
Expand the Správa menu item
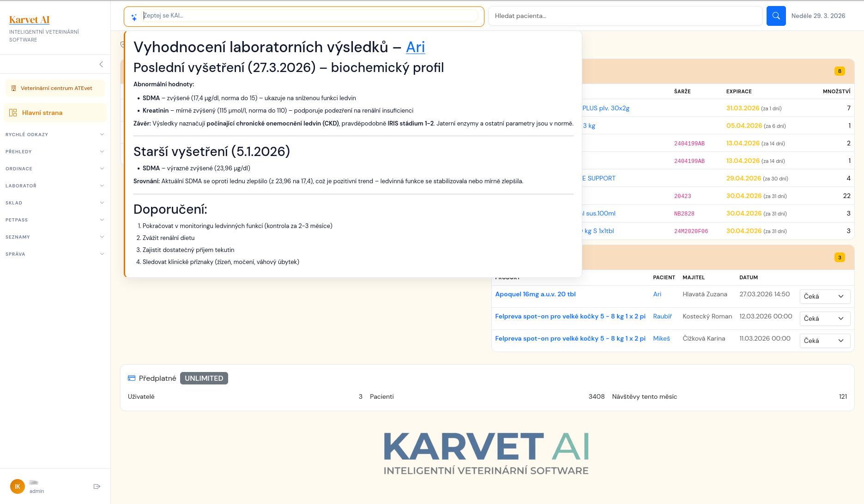tap(55, 254)
